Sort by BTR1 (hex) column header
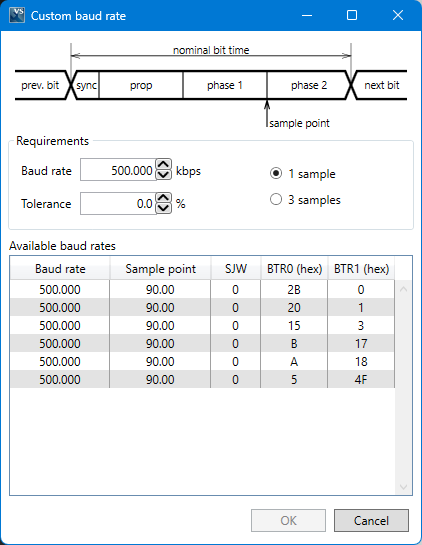Screen dimensions: 422x545 click(x=361, y=269)
